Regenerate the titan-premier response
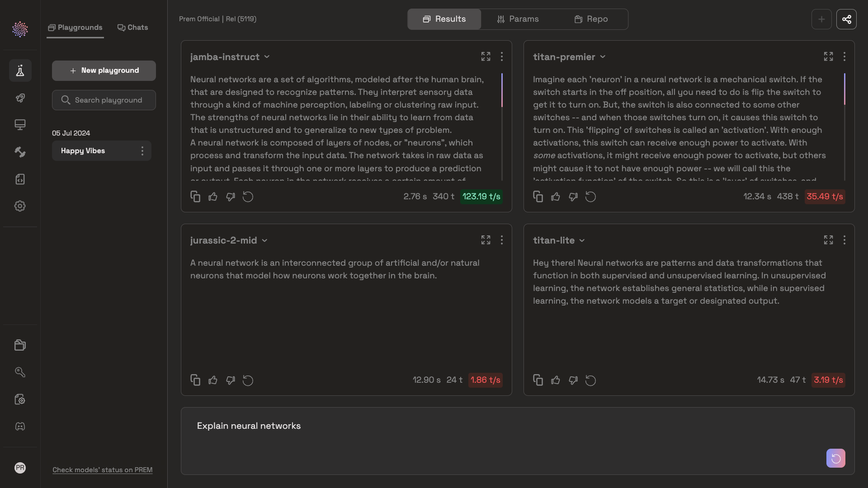 (590, 197)
